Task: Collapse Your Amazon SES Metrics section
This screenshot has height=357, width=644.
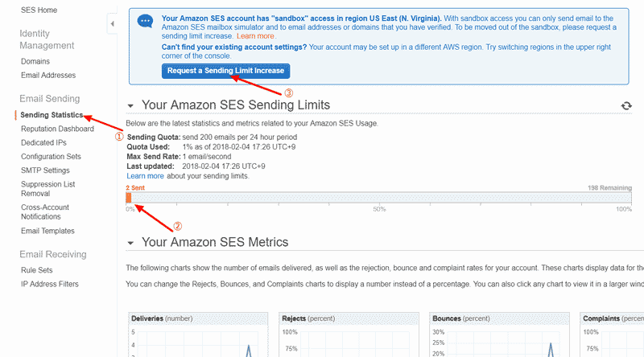Action: pyautogui.click(x=131, y=243)
